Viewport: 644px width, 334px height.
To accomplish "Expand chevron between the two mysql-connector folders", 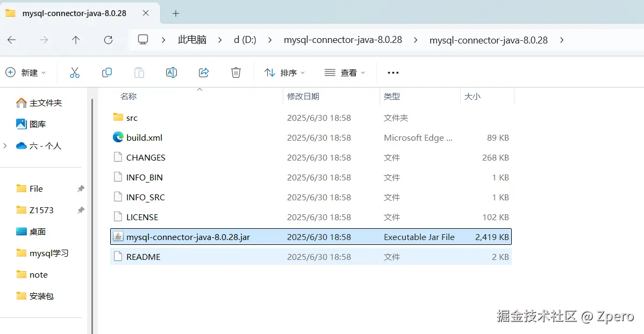I will (416, 40).
